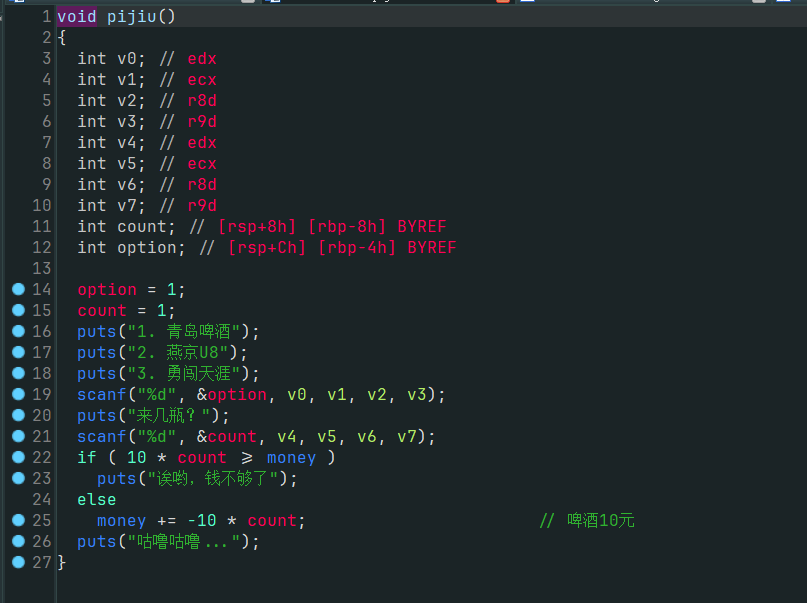
Task: Select the pijiu function name
Action: pos(131,17)
